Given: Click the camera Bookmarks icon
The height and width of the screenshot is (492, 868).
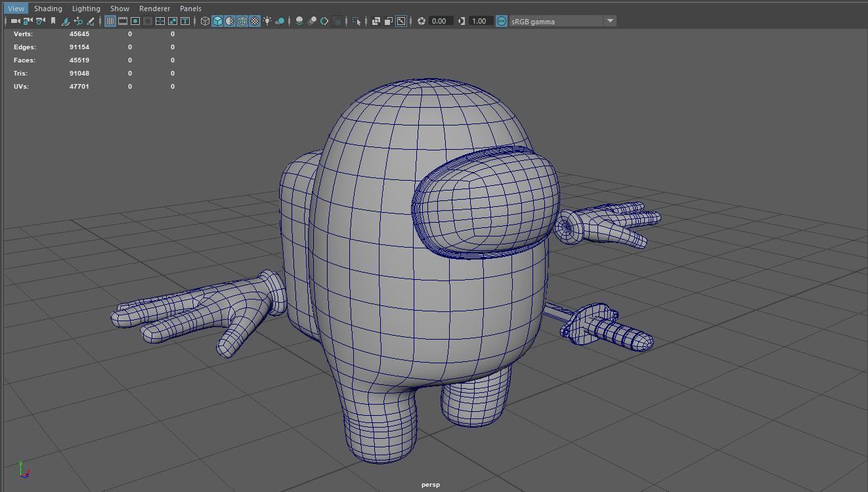Looking at the screenshot, I should (x=53, y=21).
